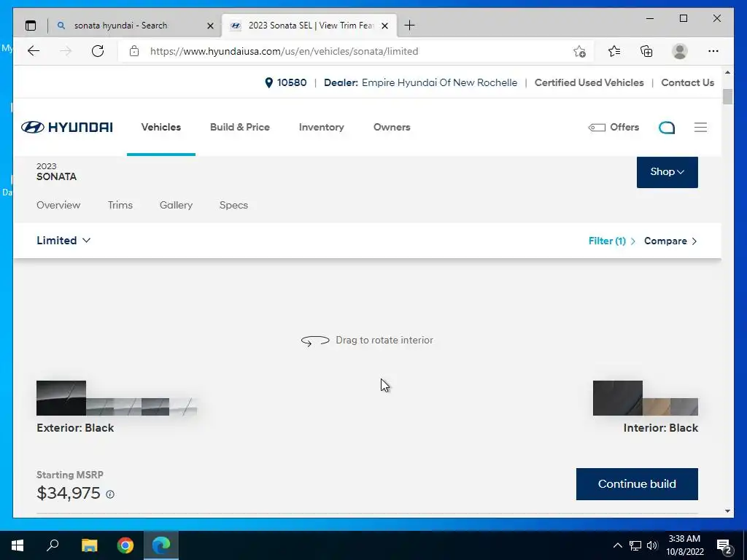747x560 pixels.
Task: Select the gray interior swatch
Action: tap(684, 407)
